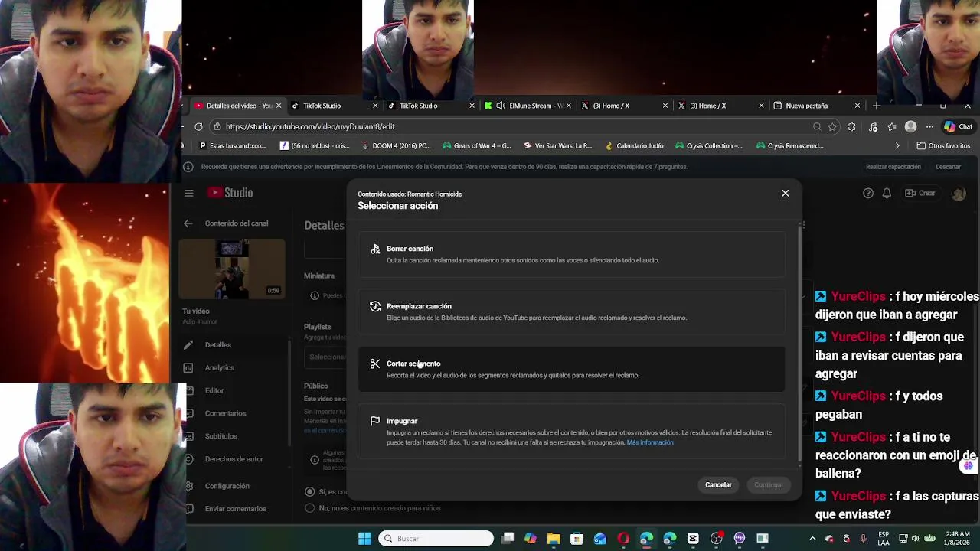The height and width of the screenshot is (551, 980).
Task: Choose the Borrar canción action
Action: pyautogui.click(x=571, y=254)
